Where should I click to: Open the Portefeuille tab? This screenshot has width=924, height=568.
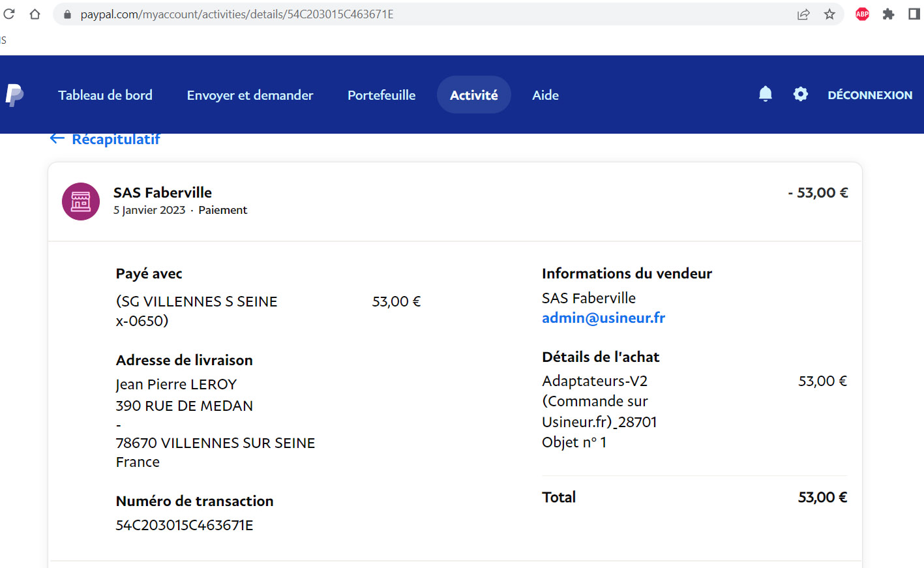(x=381, y=95)
